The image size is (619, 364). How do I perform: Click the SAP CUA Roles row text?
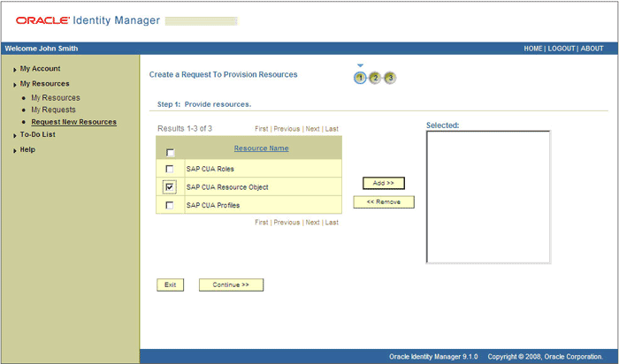pyautogui.click(x=210, y=169)
